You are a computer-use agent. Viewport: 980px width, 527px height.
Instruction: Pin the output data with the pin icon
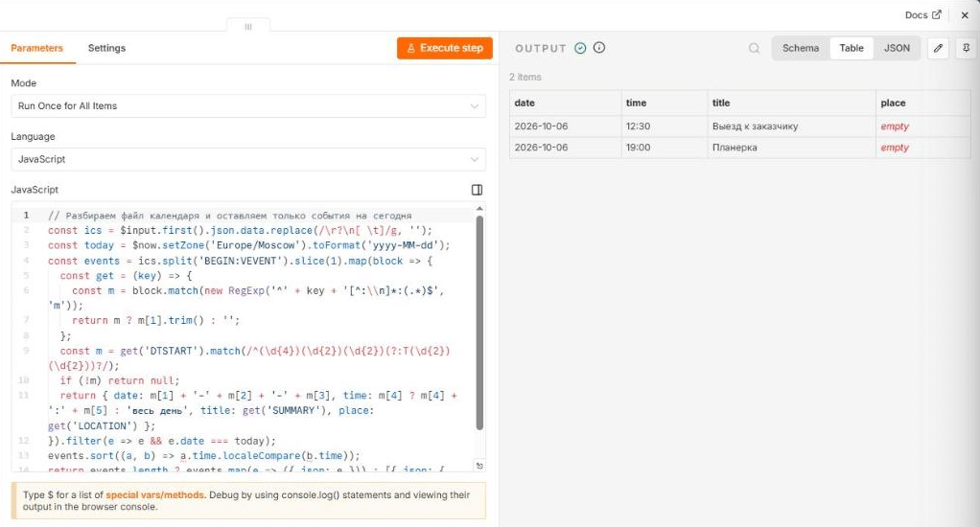pos(967,48)
